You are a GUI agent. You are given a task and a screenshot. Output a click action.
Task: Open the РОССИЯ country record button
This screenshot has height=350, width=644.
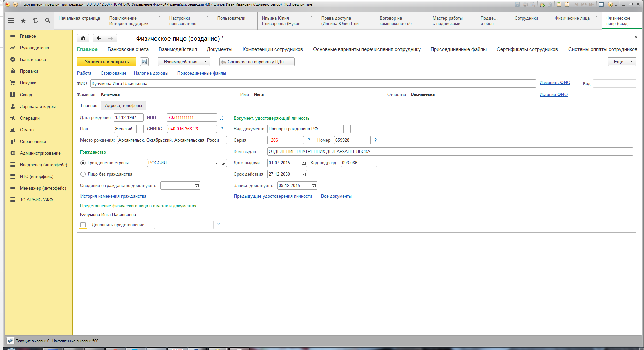point(223,163)
